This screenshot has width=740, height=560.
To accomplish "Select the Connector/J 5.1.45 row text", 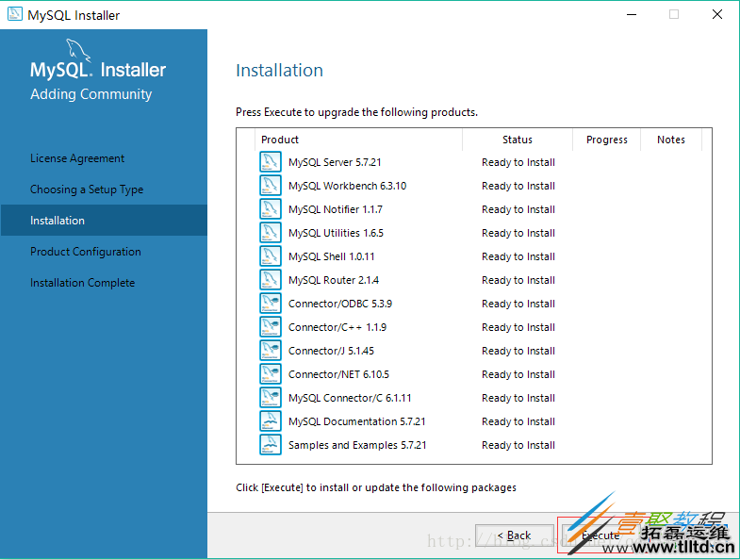I will coord(331,351).
